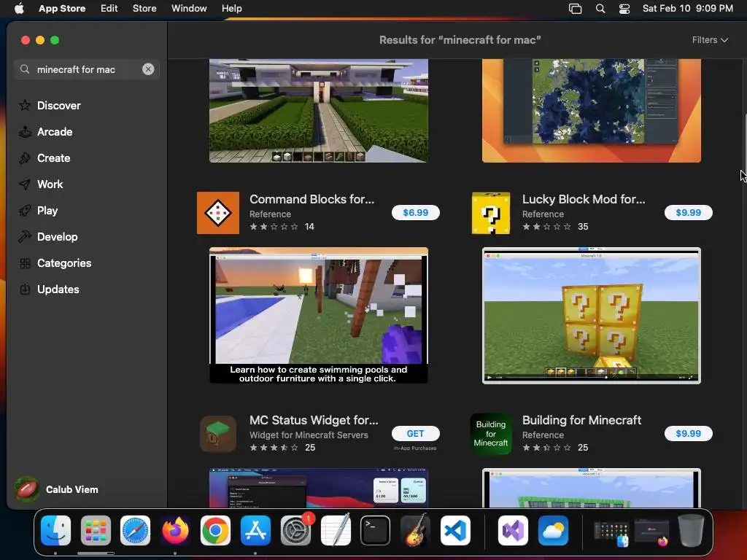The width and height of the screenshot is (747, 560).
Task: Open Trash from the dock
Action: pos(692,530)
